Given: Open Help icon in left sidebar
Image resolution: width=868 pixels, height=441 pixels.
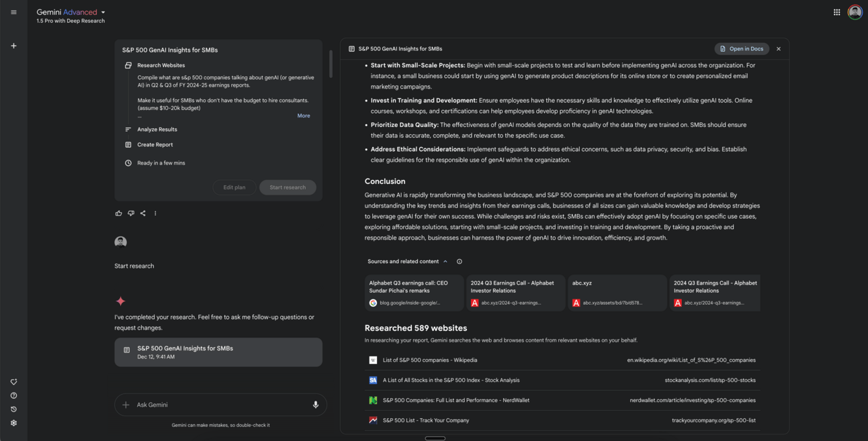Looking at the screenshot, I should tap(13, 395).
